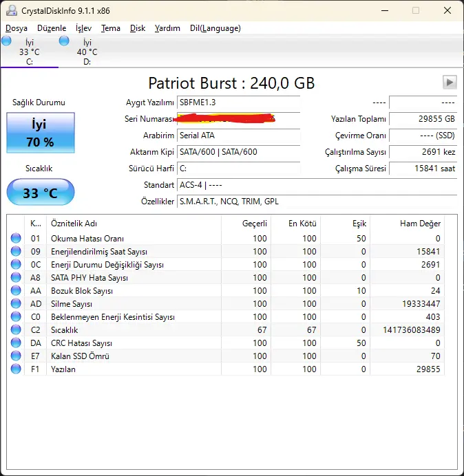Click status orb for the C2 Sıcaklık row

pos(16,329)
